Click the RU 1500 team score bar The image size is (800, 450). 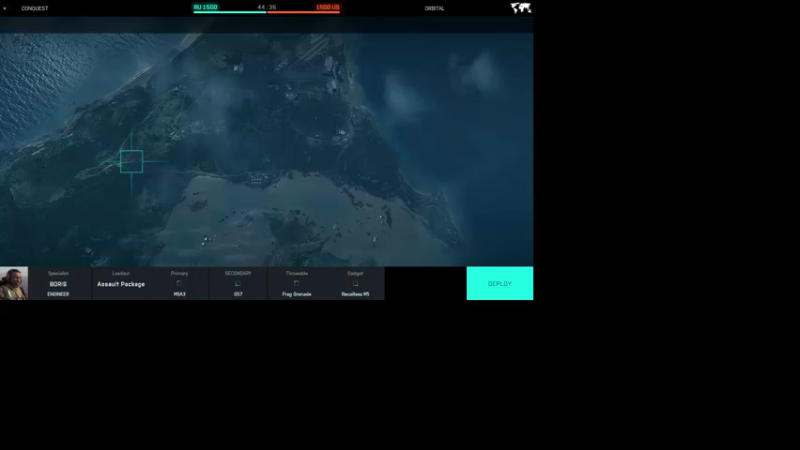tap(230, 11)
